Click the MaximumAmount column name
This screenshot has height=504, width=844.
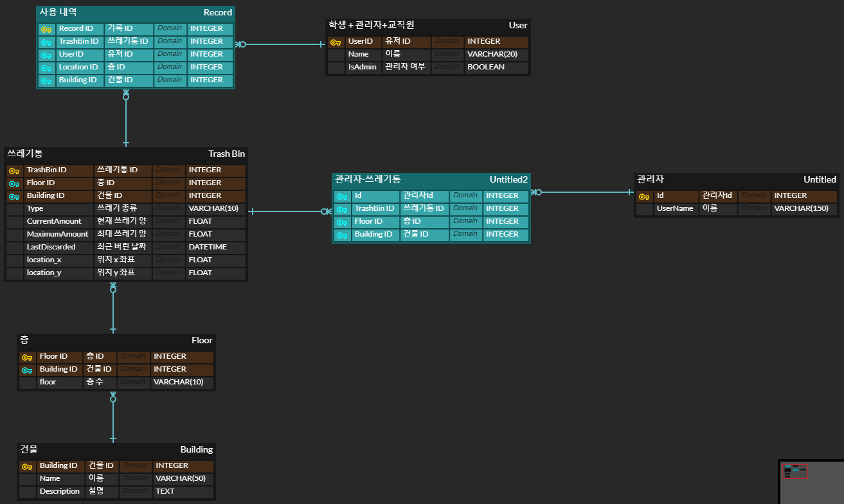tap(59, 234)
